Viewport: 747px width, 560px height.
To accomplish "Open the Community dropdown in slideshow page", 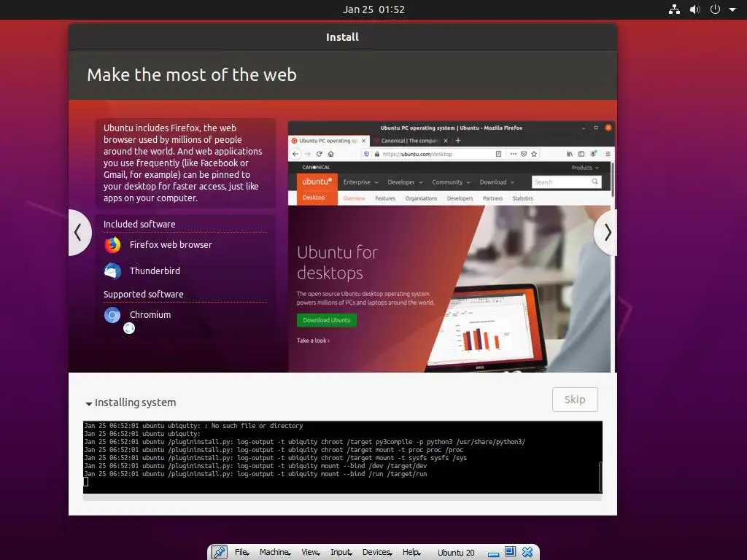I will click(x=451, y=182).
